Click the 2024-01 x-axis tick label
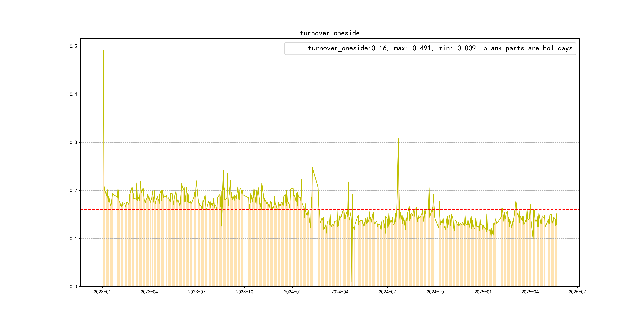 [292, 292]
